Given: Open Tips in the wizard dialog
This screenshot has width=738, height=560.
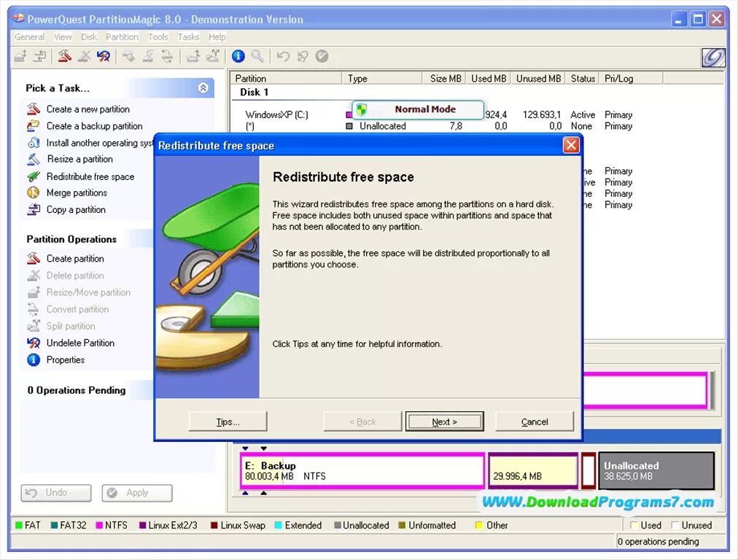Looking at the screenshot, I should pyautogui.click(x=228, y=421).
